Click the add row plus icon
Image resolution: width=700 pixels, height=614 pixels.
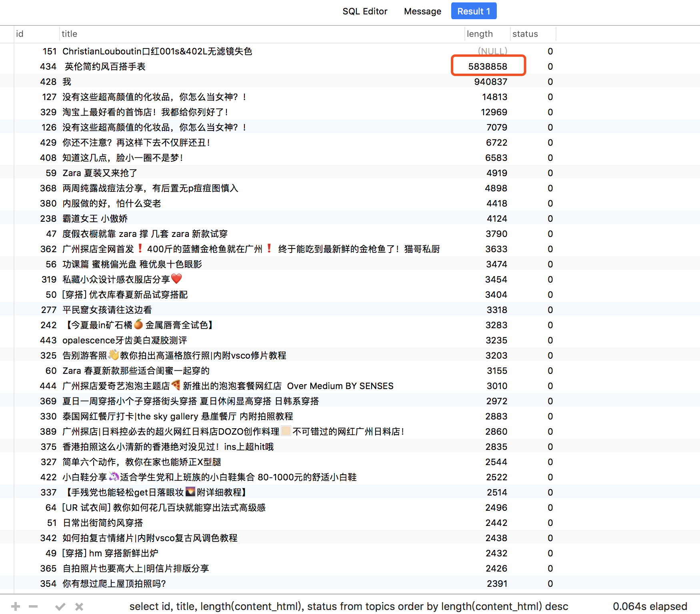pyautogui.click(x=15, y=606)
